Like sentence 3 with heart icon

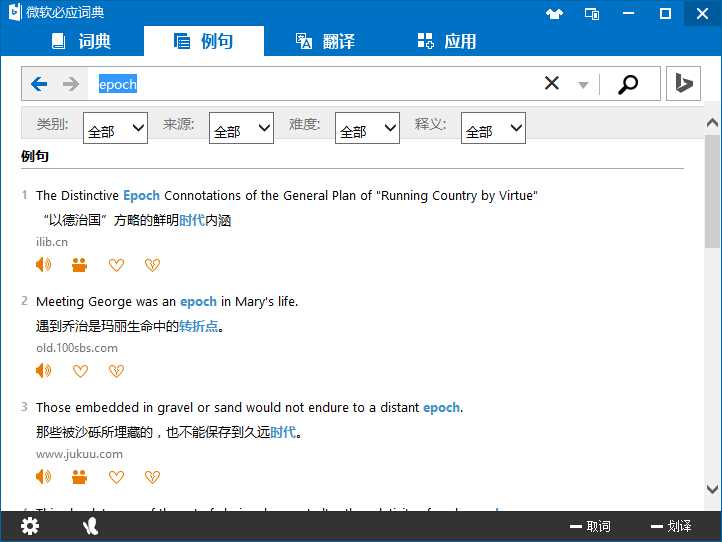116,477
